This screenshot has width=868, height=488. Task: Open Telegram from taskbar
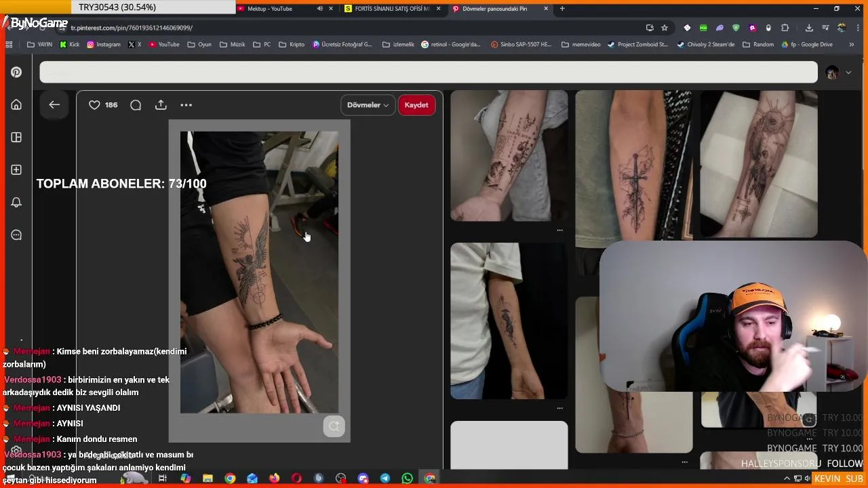[x=384, y=479]
